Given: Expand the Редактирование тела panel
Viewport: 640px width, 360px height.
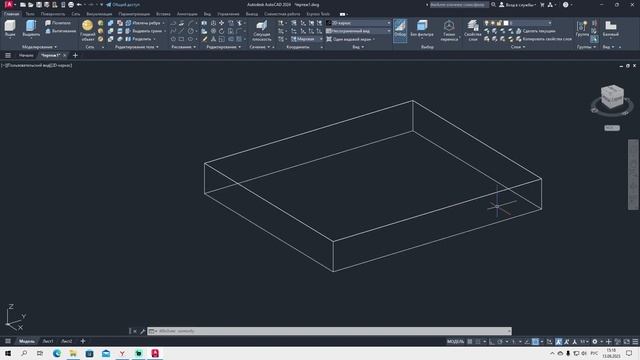Looking at the screenshot, I should point(137,47).
